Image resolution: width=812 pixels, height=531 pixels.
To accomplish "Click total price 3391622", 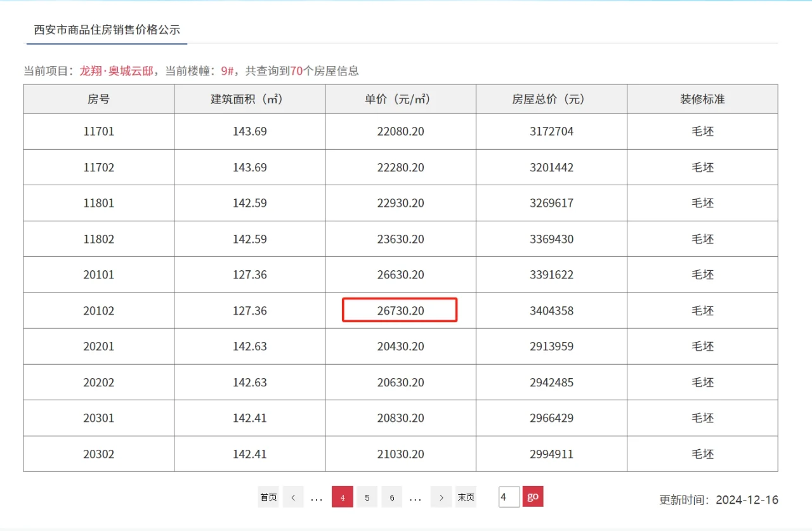I will click(x=551, y=275).
